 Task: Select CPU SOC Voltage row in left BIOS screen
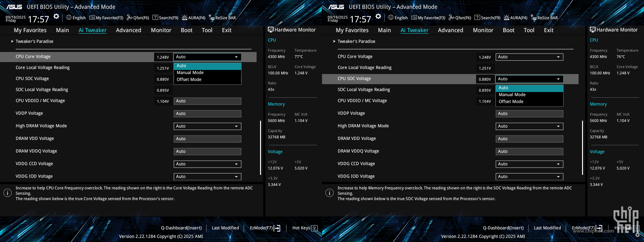tap(128, 79)
